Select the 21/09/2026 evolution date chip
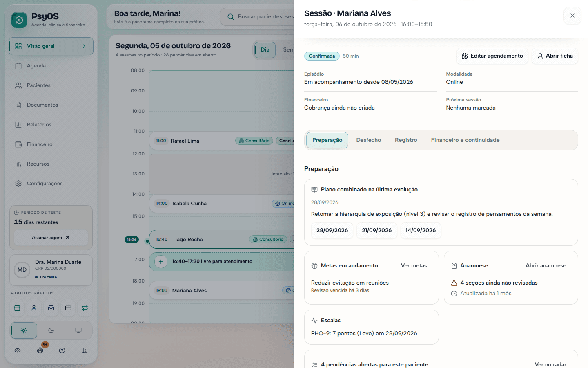 point(377,231)
